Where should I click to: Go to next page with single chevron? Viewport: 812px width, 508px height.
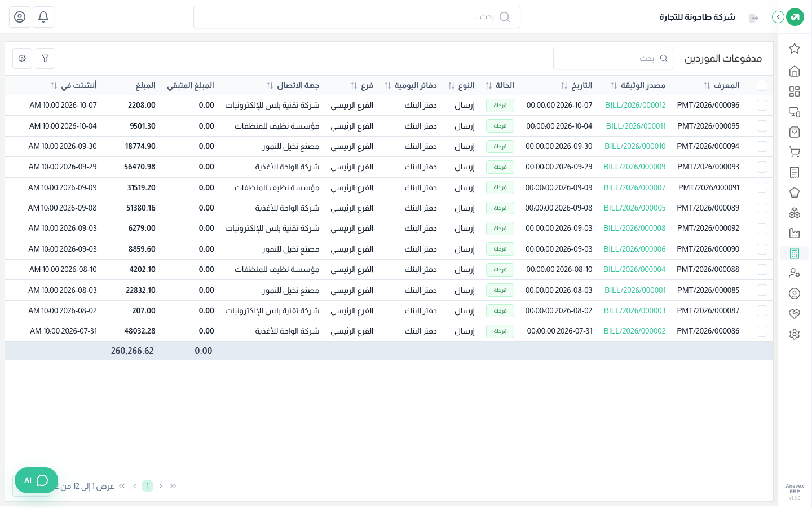click(x=161, y=486)
